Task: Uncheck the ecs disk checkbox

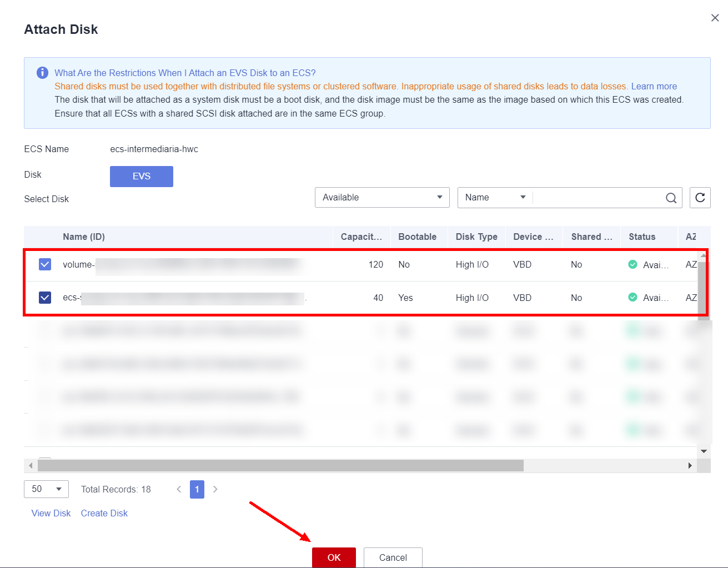Action: [x=45, y=298]
